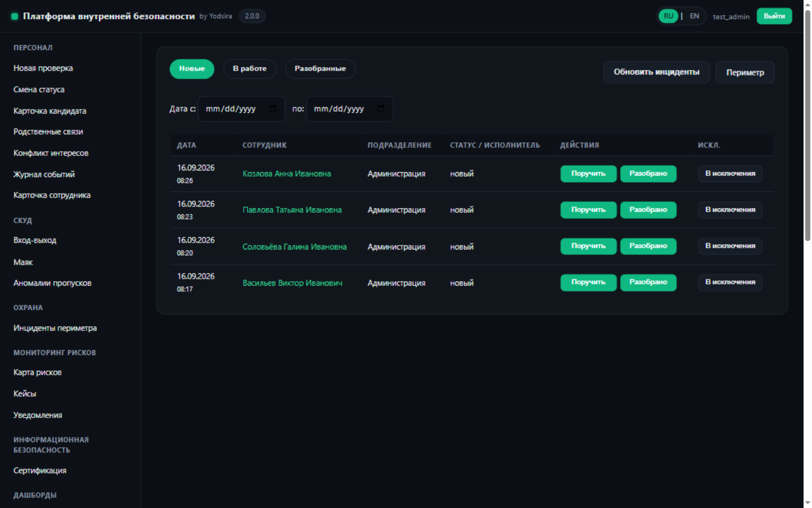Assign Козлова Анна Ивановна incident via "Поручить"
Screen dimensions: 812x508
588,174
